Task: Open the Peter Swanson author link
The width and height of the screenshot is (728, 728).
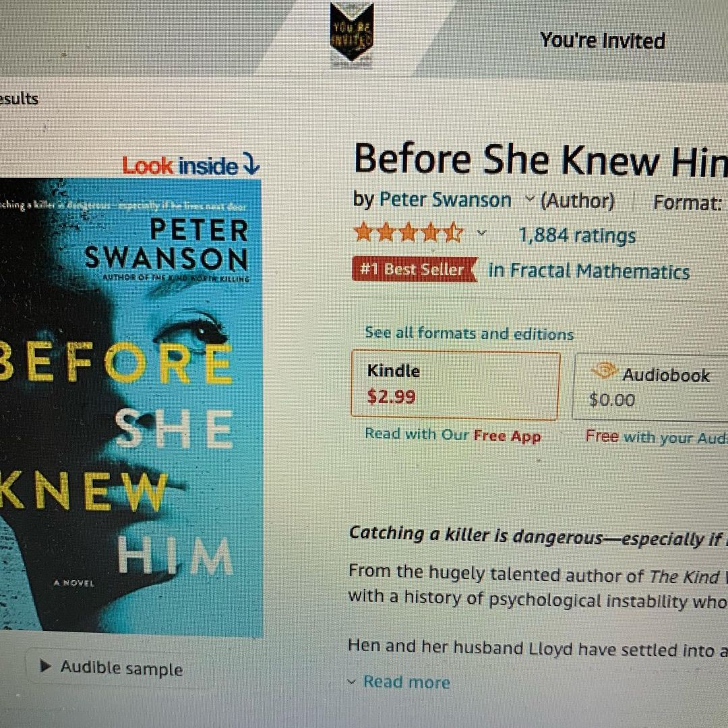Action: [x=446, y=200]
